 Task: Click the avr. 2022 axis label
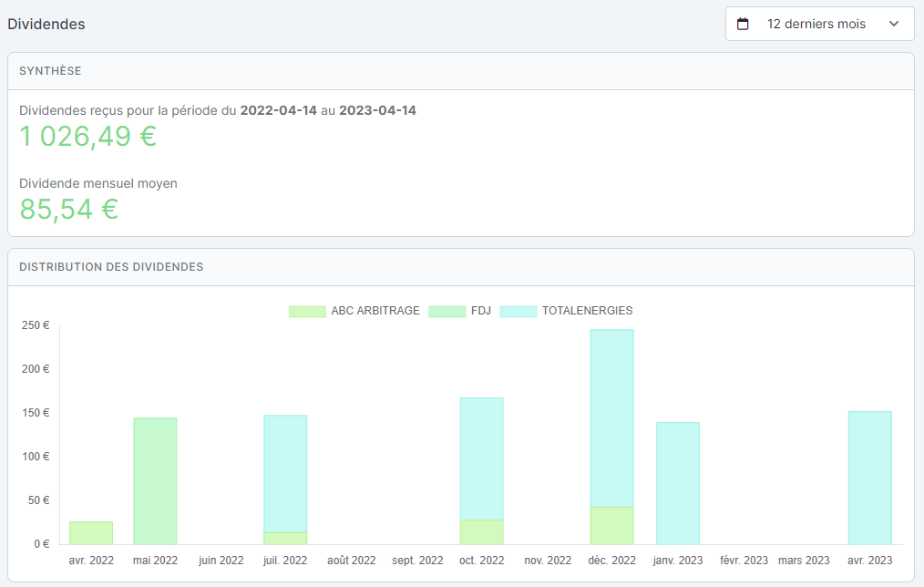pyautogui.click(x=91, y=561)
